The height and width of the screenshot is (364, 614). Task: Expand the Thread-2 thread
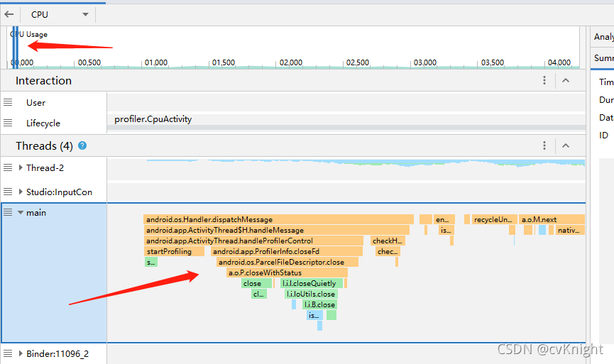[x=21, y=167]
